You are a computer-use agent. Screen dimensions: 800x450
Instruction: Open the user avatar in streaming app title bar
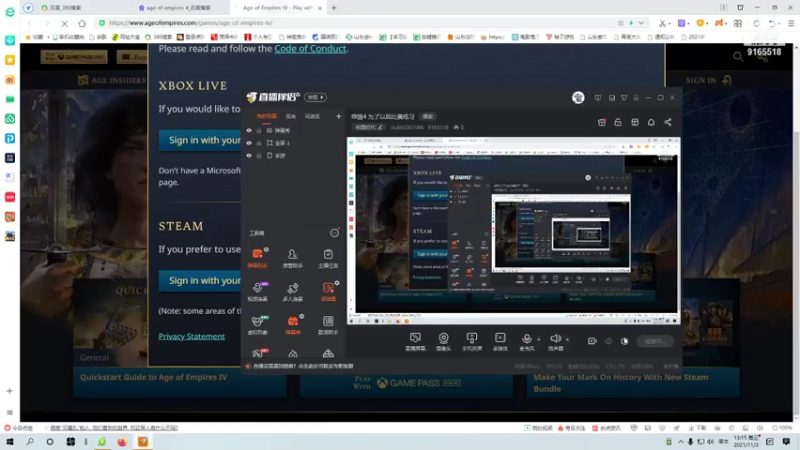point(578,97)
